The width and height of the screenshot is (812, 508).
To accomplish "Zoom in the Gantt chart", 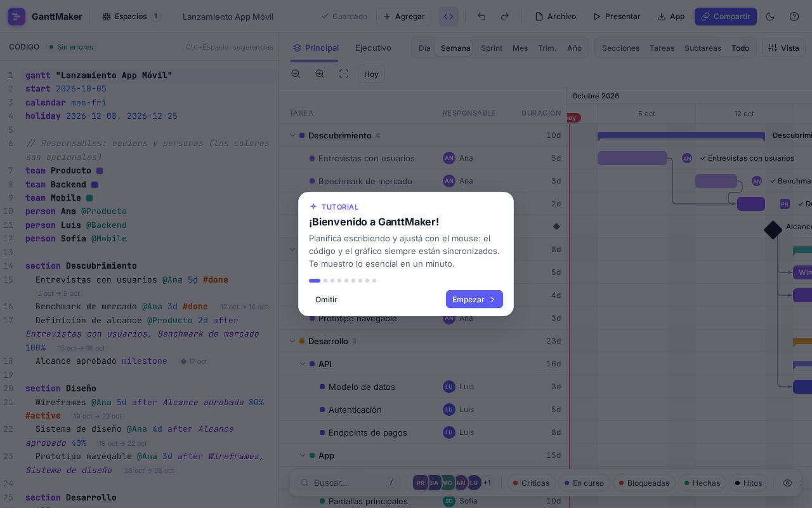I will pos(320,74).
